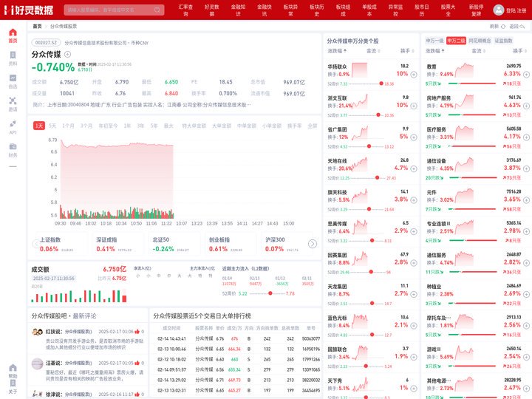Click the 002027.SZ stock code badge
Screen dimensions: 532x399
(46, 43)
